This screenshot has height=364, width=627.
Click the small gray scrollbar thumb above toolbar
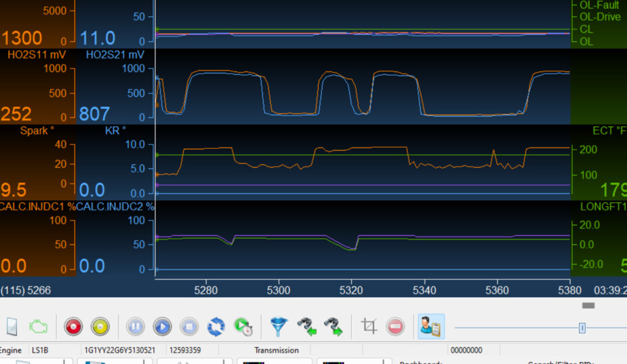pos(588,305)
